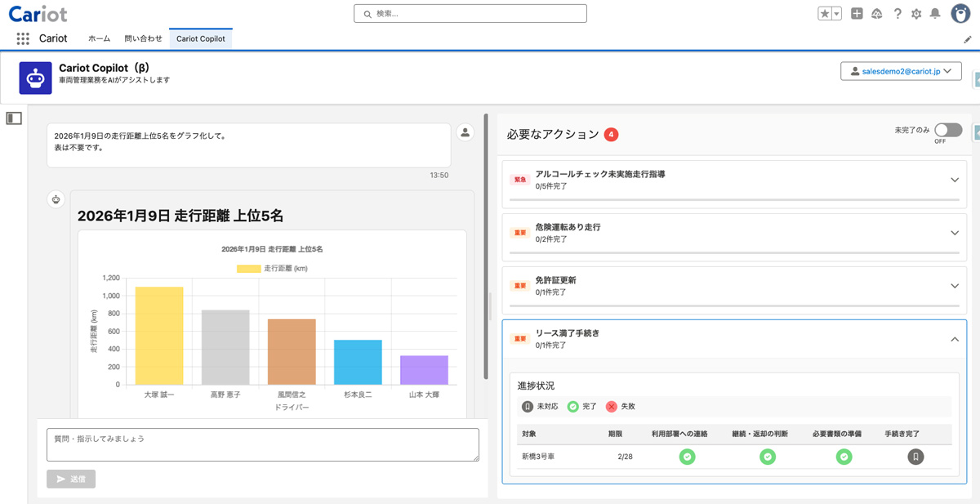Toggle the 未完了のみ switch

(x=948, y=130)
